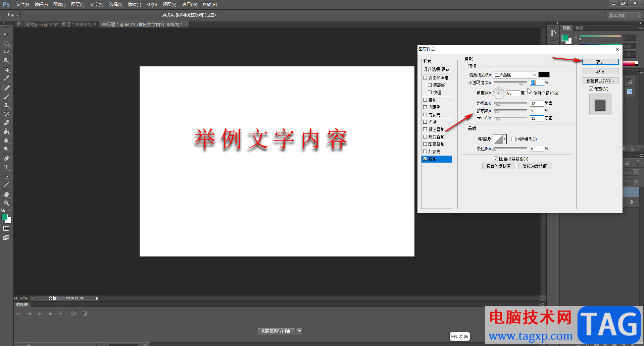Select the Elliptical Marquee tool

[6, 43]
